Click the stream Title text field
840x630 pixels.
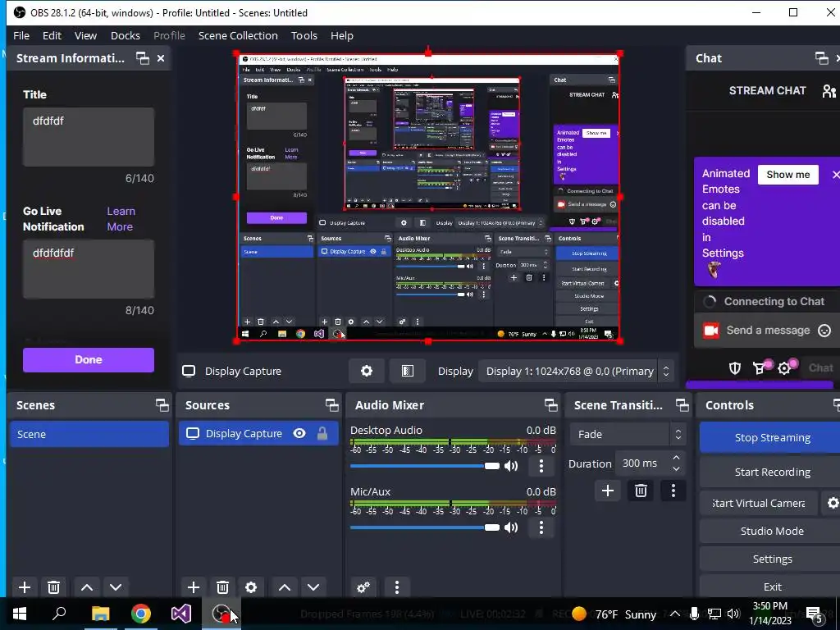[89, 137]
